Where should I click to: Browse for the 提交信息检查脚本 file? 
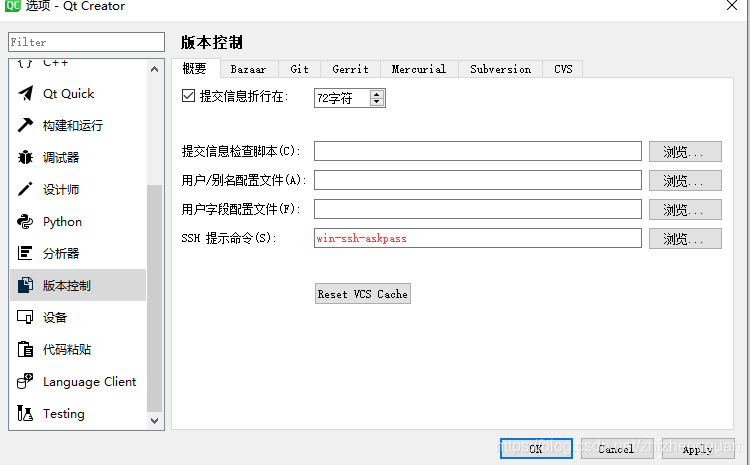pos(685,152)
